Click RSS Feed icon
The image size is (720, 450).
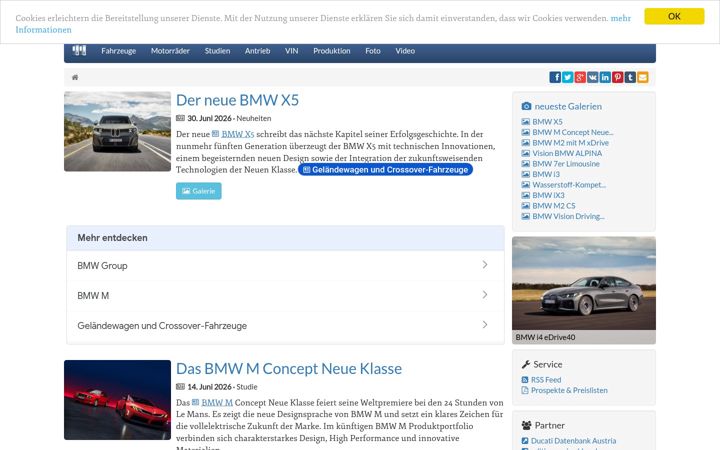[x=525, y=380]
